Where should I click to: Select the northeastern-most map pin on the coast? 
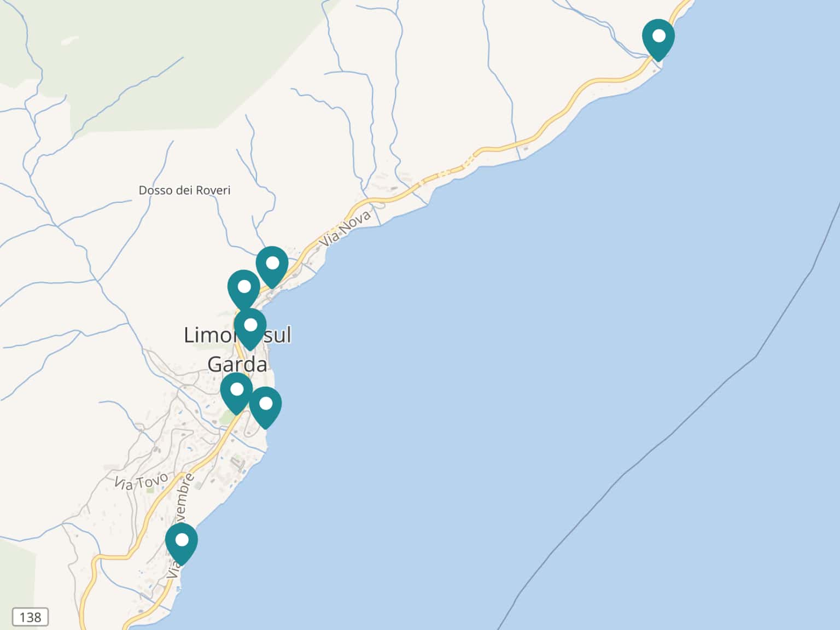click(x=658, y=39)
